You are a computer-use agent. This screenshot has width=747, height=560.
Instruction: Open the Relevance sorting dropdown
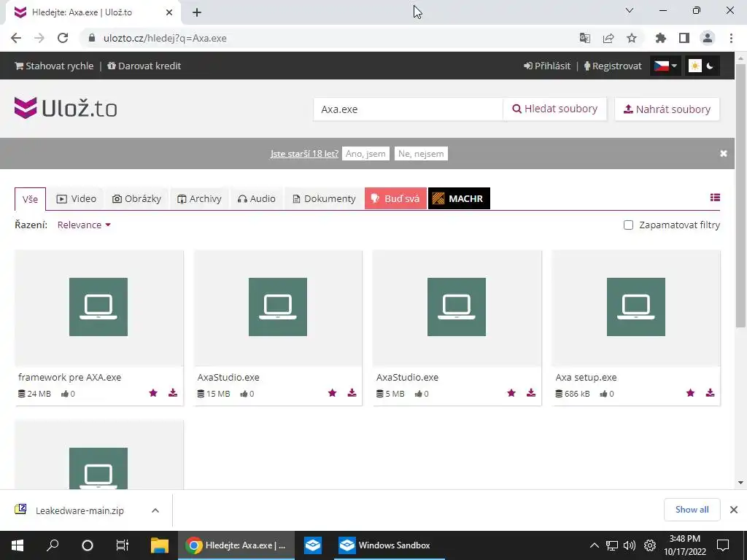tap(84, 225)
